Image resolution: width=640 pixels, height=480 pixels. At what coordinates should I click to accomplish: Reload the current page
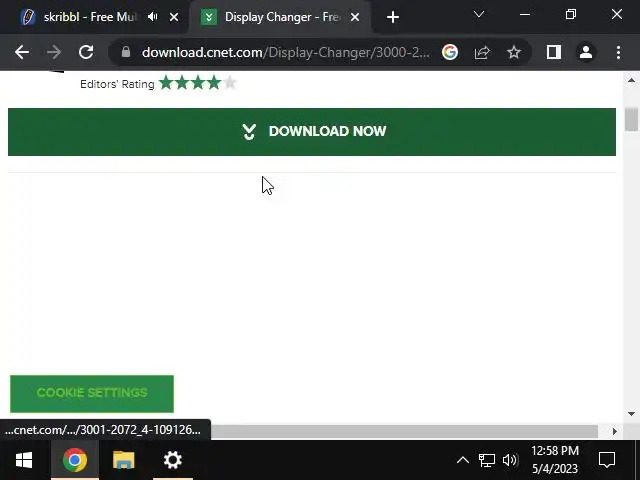pyautogui.click(x=86, y=52)
